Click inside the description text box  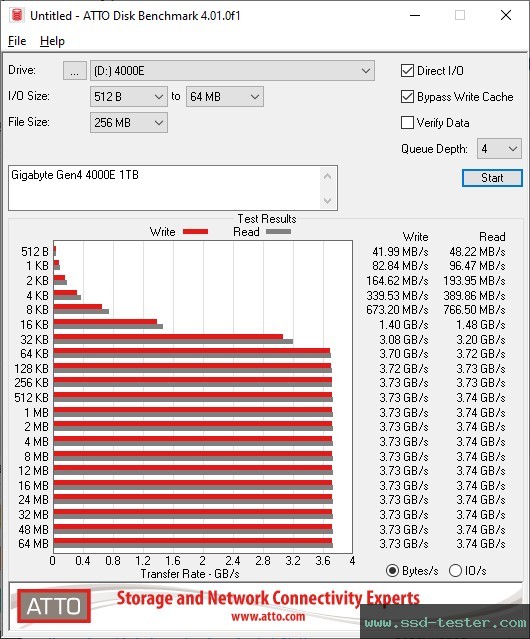click(165, 188)
